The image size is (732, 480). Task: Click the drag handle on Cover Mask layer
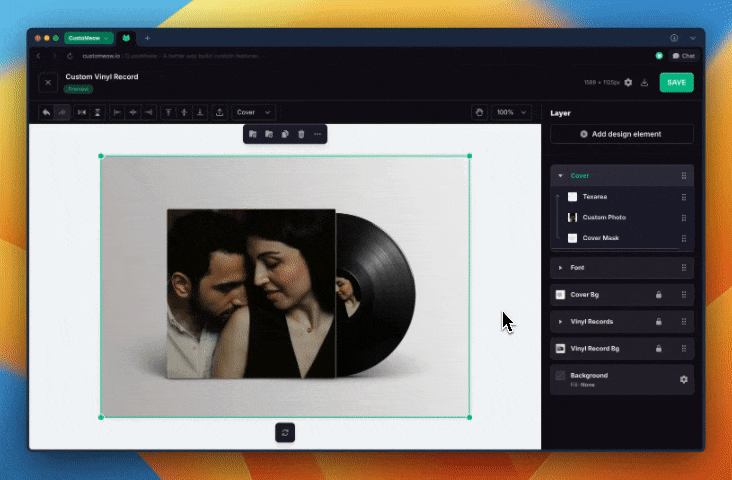click(x=684, y=238)
